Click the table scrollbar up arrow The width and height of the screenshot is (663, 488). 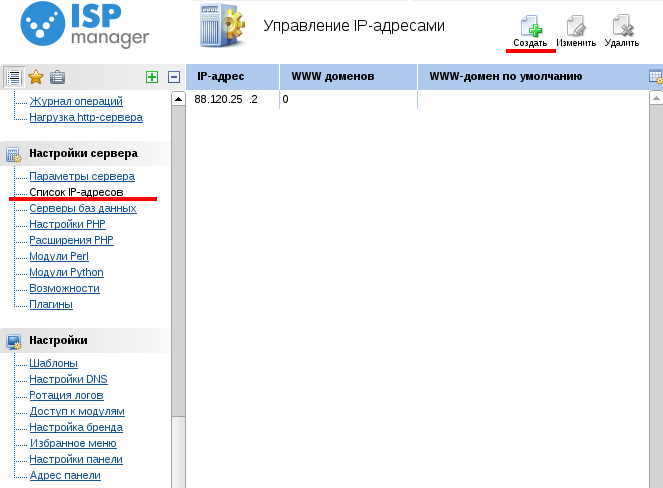coord(656,99)
